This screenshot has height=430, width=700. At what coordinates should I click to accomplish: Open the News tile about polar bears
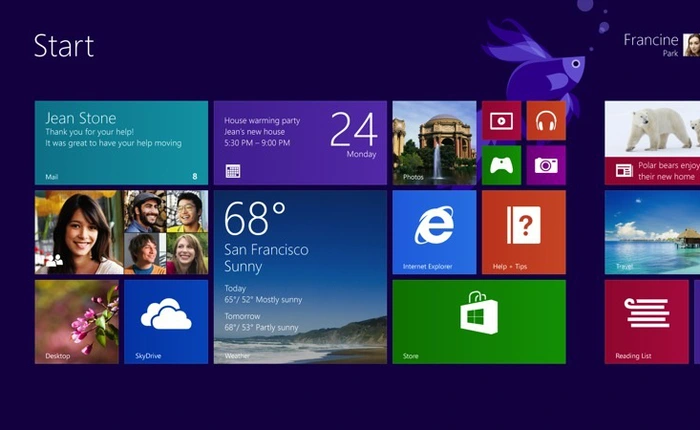pos(652,142)
